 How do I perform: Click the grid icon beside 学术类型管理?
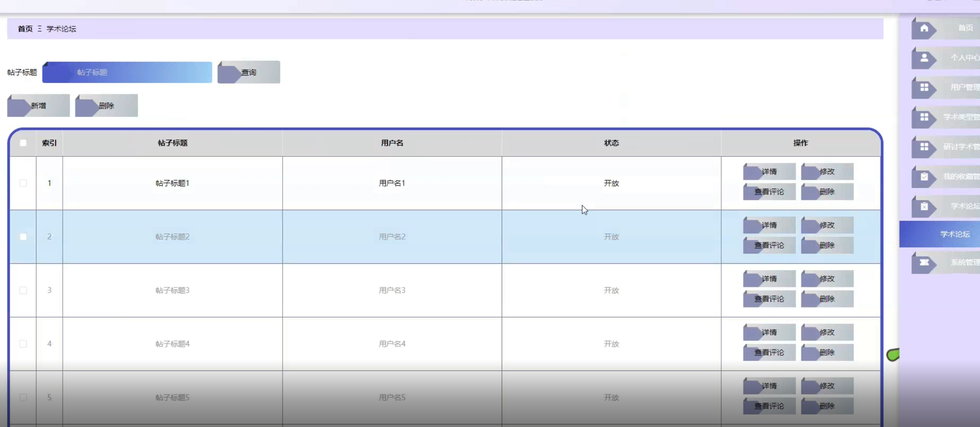(x=924, y=117)
